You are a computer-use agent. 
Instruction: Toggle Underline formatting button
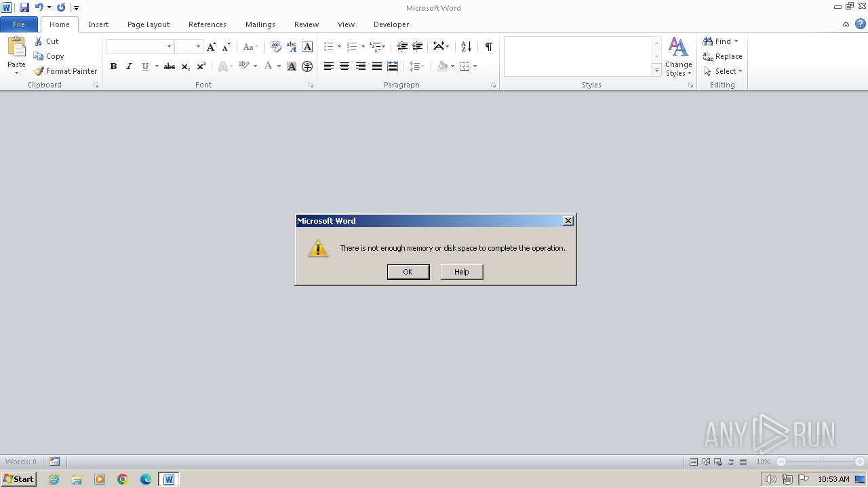coord(145,66)
